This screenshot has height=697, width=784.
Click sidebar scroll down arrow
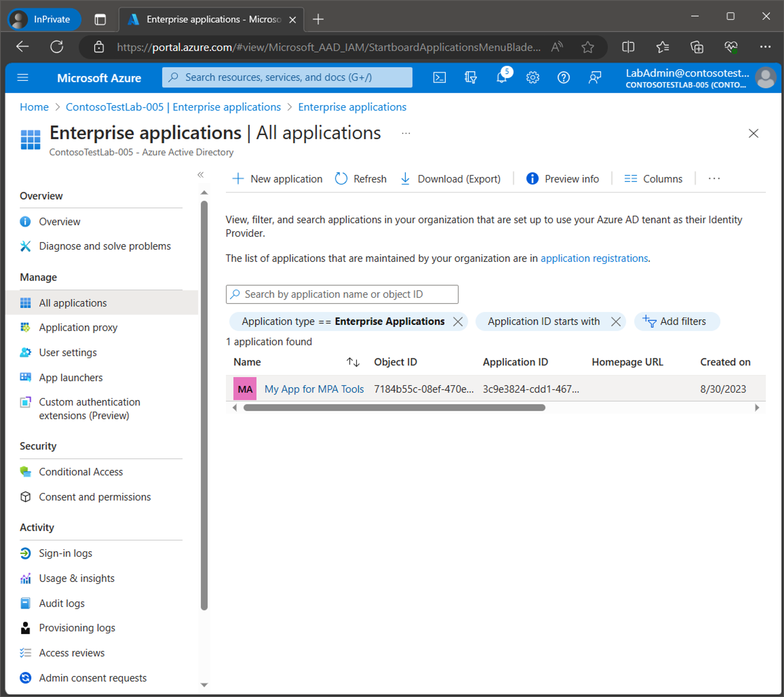204,685
